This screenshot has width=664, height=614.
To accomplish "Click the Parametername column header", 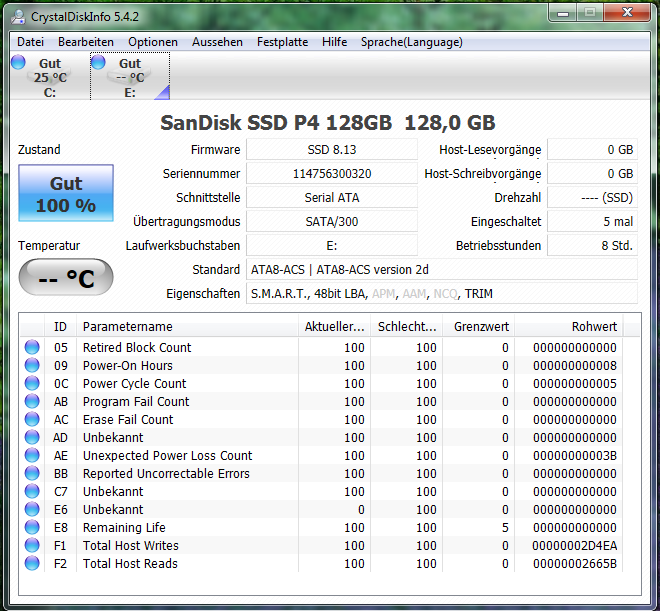I will point(187,326).
